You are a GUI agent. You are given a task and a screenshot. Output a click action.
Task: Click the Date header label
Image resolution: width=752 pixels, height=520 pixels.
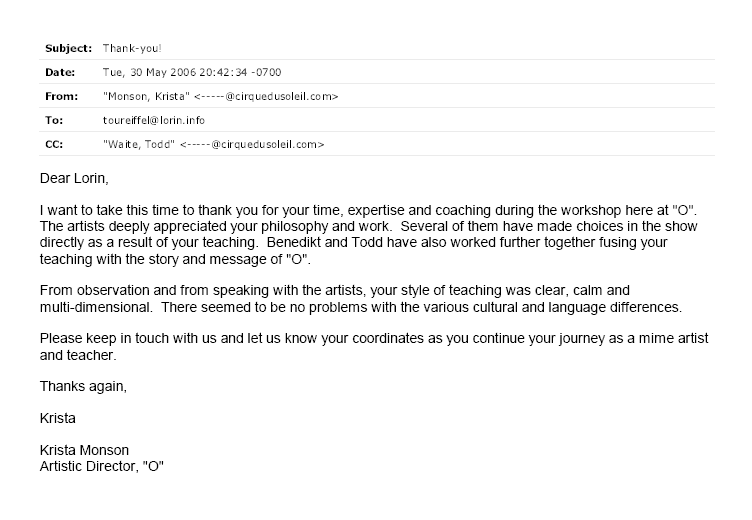click(60, 72)
